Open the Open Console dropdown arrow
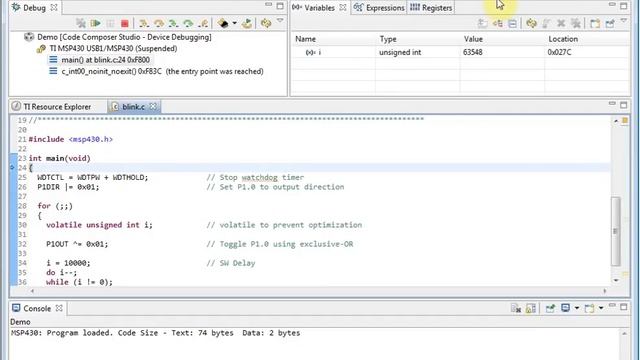640x360 pixels. pos(601,308)
